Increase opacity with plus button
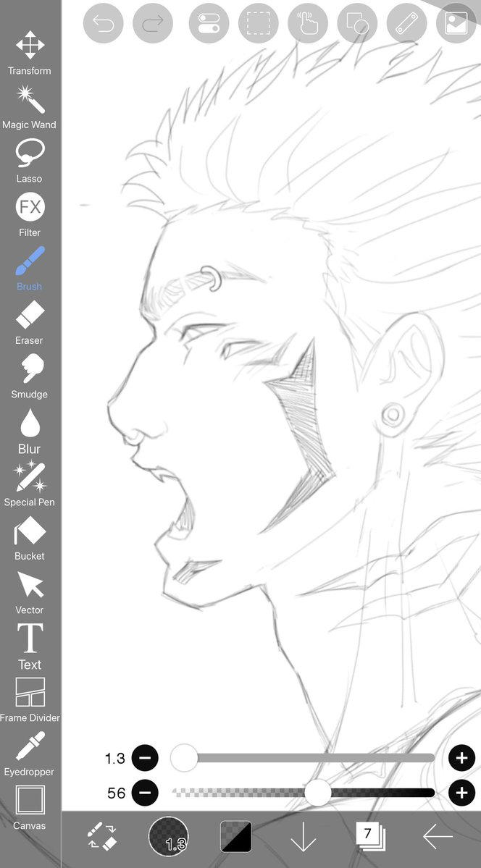Image resolution: width=481 pixels, height=868 pixels. (x=461, y=793)
